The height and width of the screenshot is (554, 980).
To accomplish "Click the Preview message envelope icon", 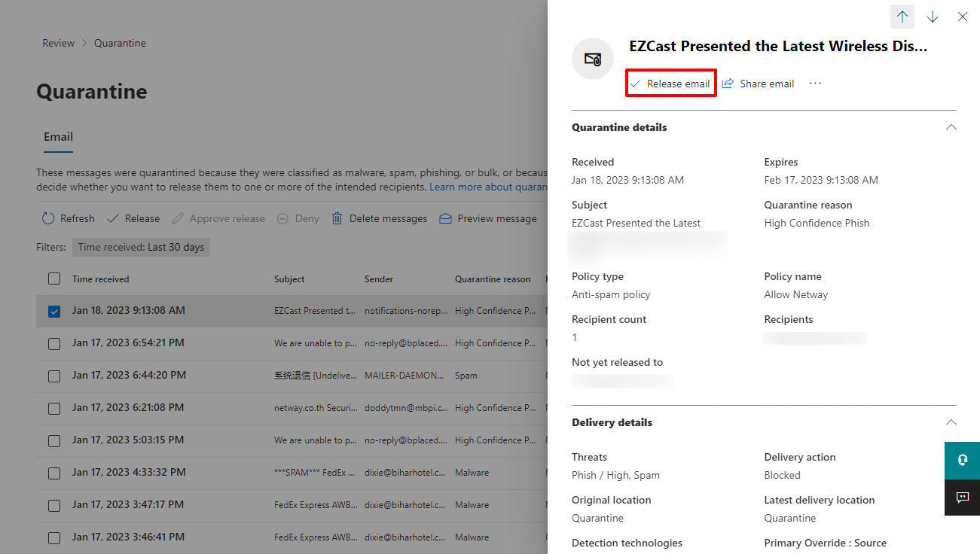I will (445, 218).
